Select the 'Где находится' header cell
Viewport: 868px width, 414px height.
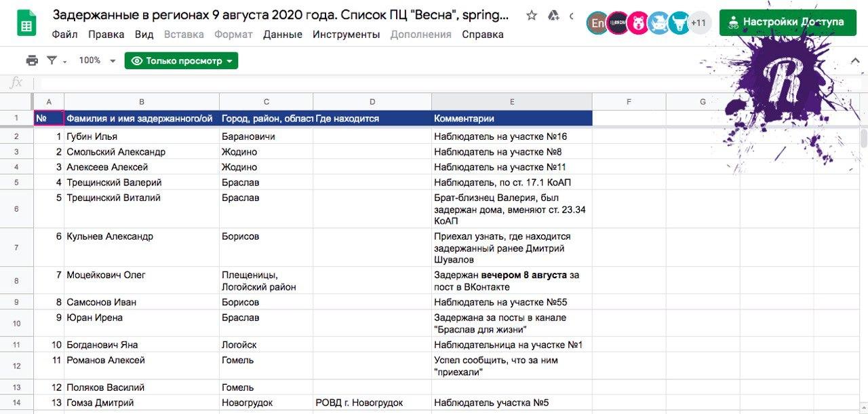[372, 118]
